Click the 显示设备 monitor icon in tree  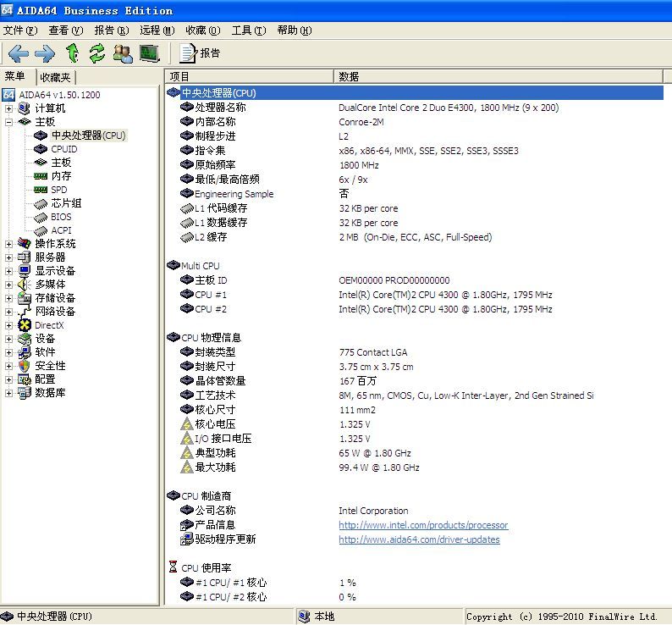(25, 271)
